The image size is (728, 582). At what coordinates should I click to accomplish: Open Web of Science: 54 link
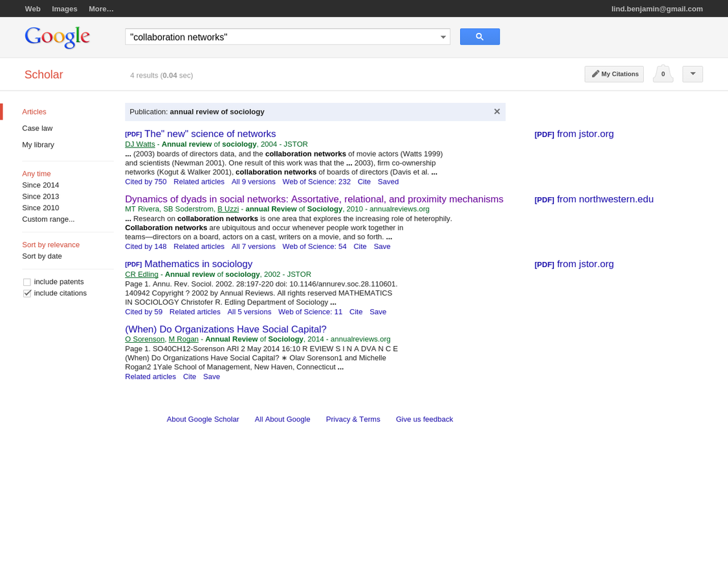314,247
